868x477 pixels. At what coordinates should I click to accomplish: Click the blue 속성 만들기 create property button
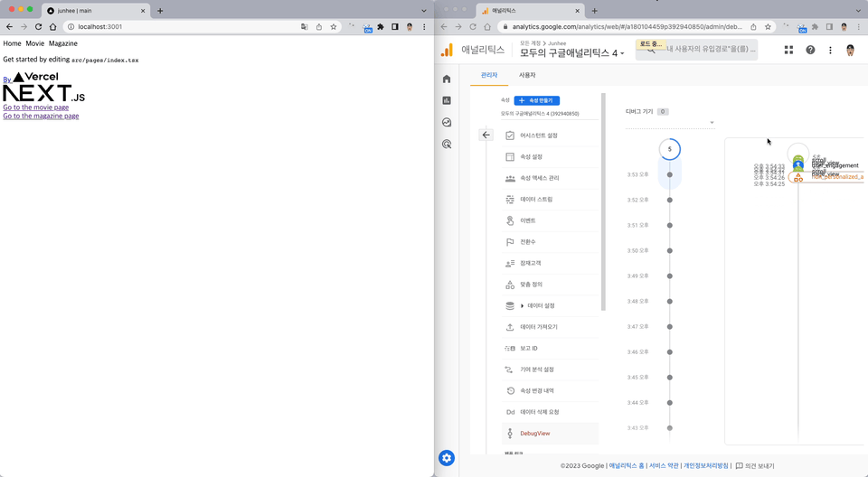click(x=536, y=100)
